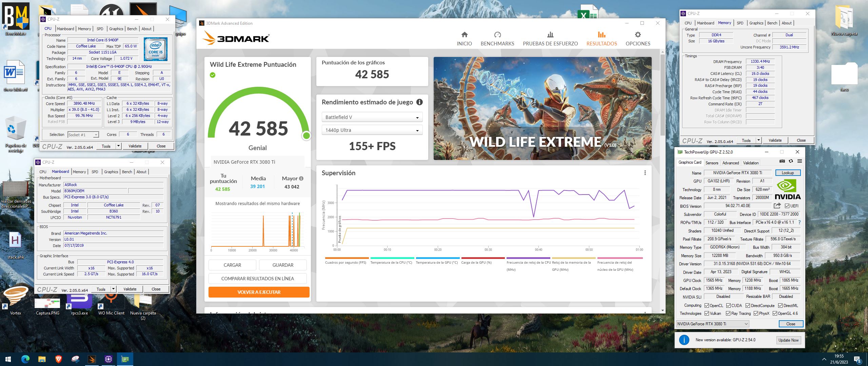This screenshot has height=366, width=868.
Task: Open the INICIO home icon in 3DMark
Action: click(x=464, y=35)
